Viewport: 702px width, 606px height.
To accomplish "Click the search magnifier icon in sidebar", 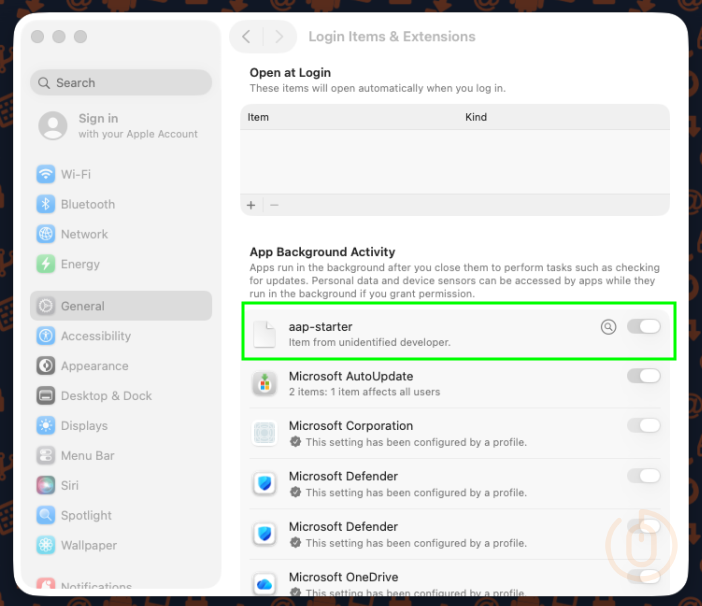I will point(44,83).
